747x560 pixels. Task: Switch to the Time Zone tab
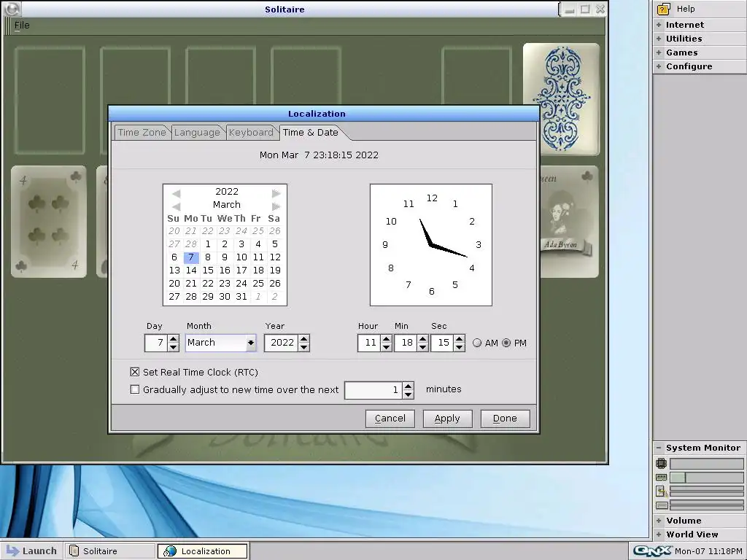142,133
